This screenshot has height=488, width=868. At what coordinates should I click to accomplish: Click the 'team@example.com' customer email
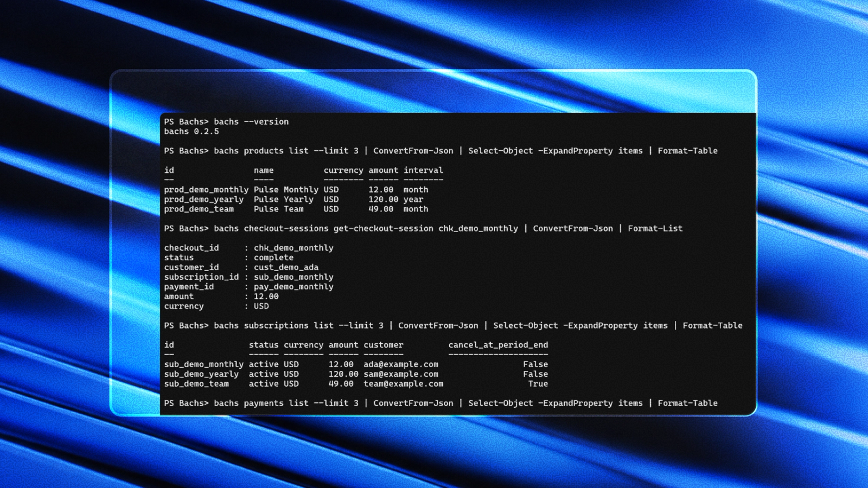point(403,384)
